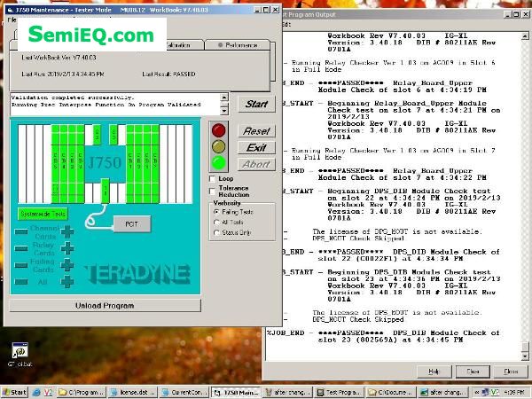532x399 pixels.
Task: Switch to the Test Progra... taskbar window
Action: [x=339, y=393]
